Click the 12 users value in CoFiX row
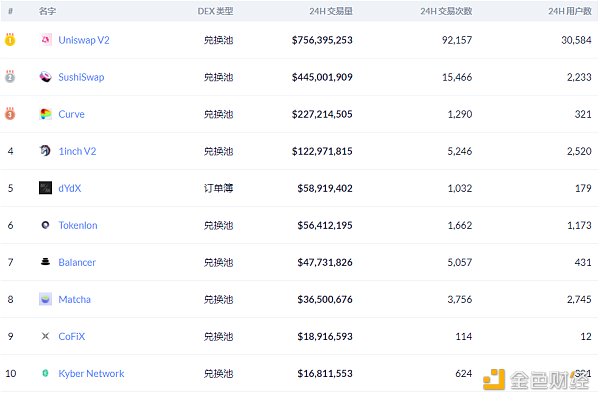 [586, 336]
